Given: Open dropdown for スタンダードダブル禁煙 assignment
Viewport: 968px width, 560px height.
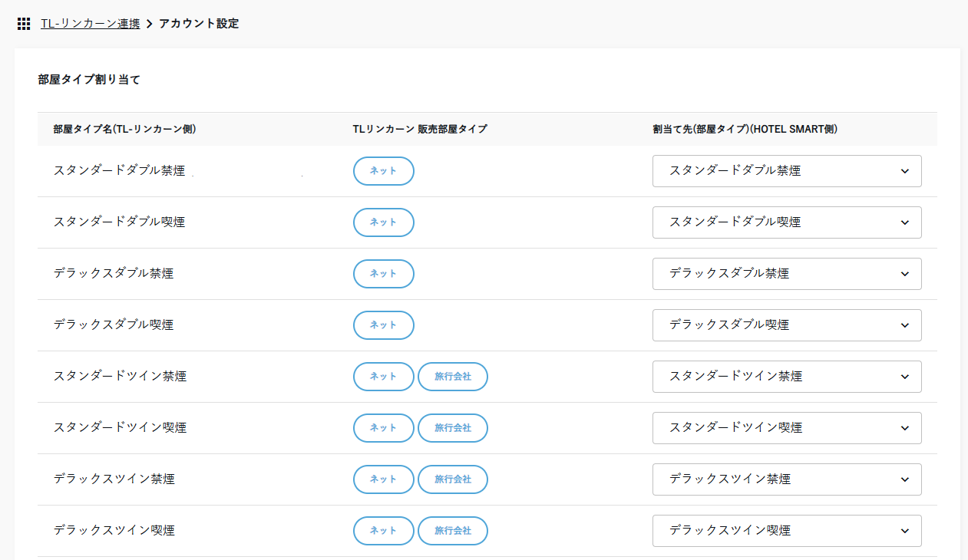Looking at the screenshot, I should (786, 171).
